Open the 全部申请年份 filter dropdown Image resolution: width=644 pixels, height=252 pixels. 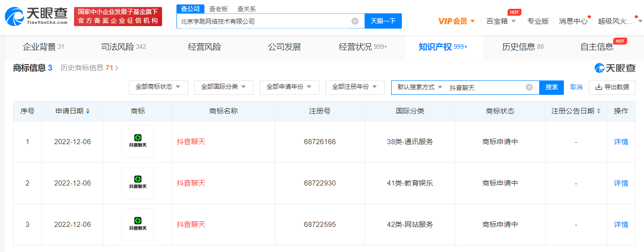[290, 87]
